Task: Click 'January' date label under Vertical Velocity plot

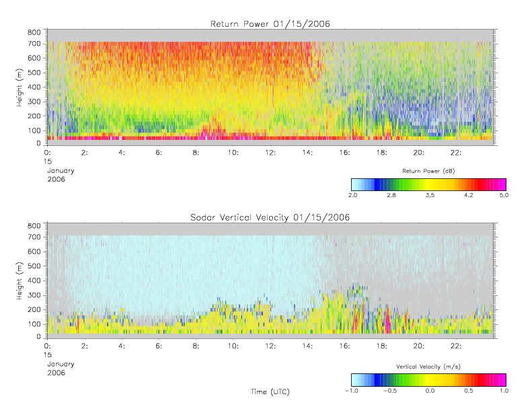Action: 61,364
